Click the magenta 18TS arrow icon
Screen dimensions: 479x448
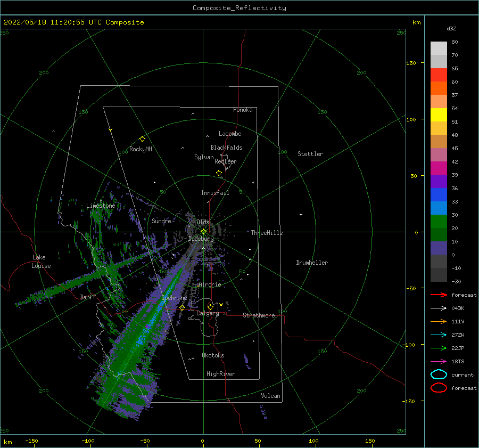pos(439,362)
